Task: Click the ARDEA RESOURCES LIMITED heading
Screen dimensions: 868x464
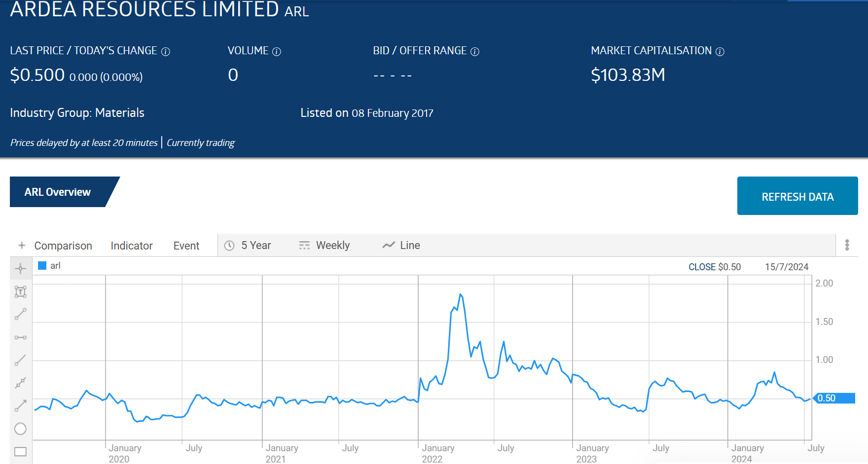Action: 145,9
